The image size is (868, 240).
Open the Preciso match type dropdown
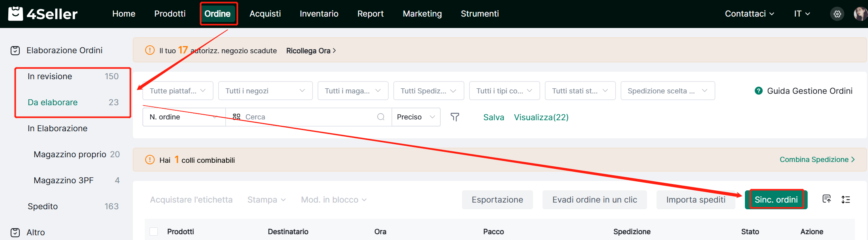coord(416,117)
